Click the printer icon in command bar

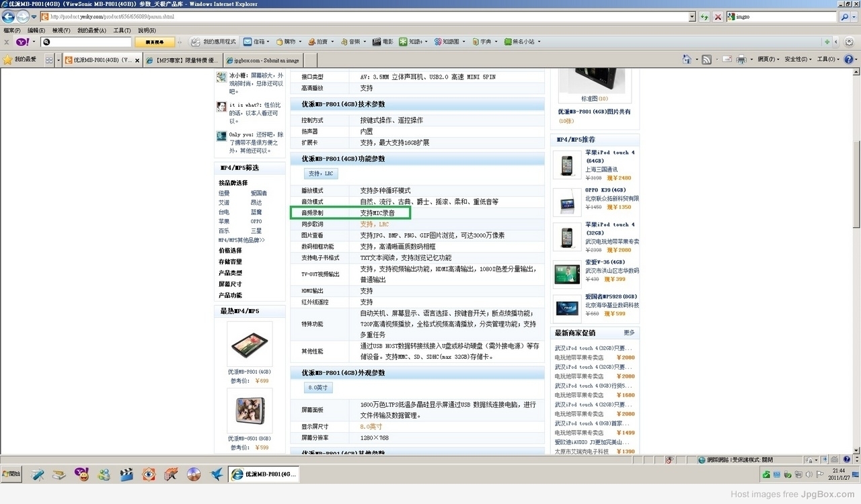[x=741, y=60]
